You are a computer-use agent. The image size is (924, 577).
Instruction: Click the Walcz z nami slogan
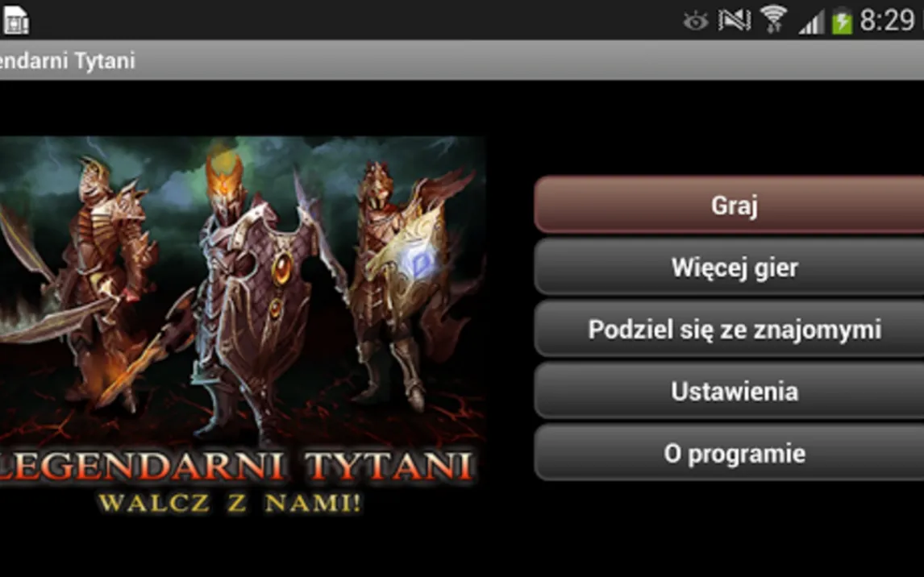[x=229, y=503]
